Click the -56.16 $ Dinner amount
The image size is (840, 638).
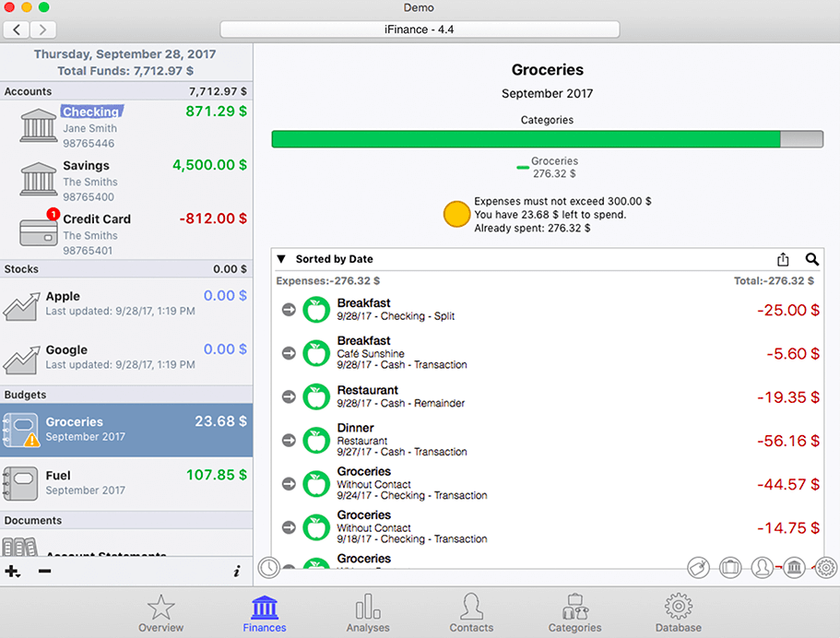[788, 441]
